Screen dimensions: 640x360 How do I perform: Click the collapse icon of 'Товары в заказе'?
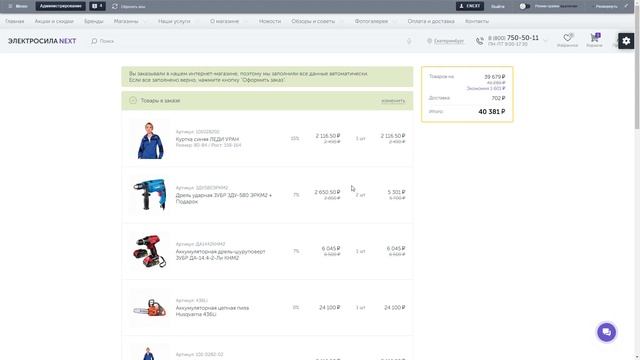[133, 100]
